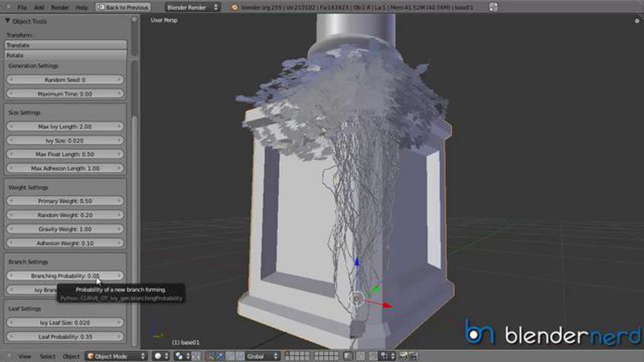This screenshot has height=362, width=644.
Task: Collapse the Object Tools panel triangle
Action: 8,21
